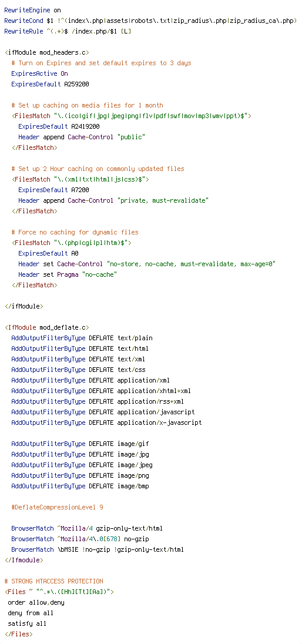Click the ExpiresActive On directive
This screenshot has height=644, width=302.
pos(40,73)
